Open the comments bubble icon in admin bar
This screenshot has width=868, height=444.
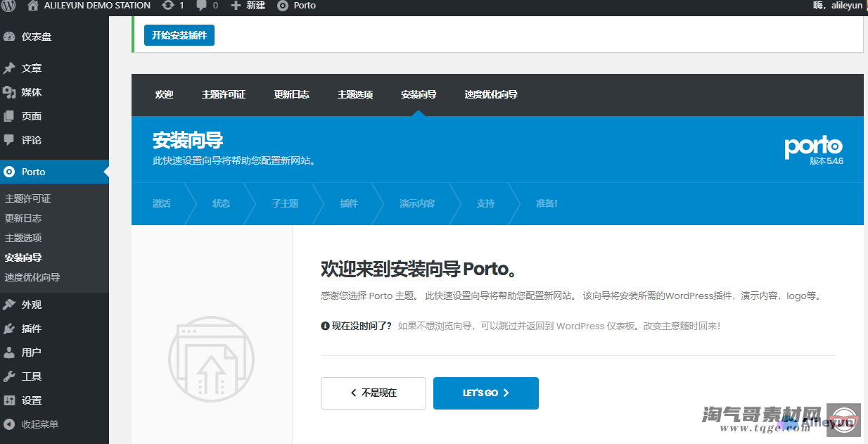[201, 6]
